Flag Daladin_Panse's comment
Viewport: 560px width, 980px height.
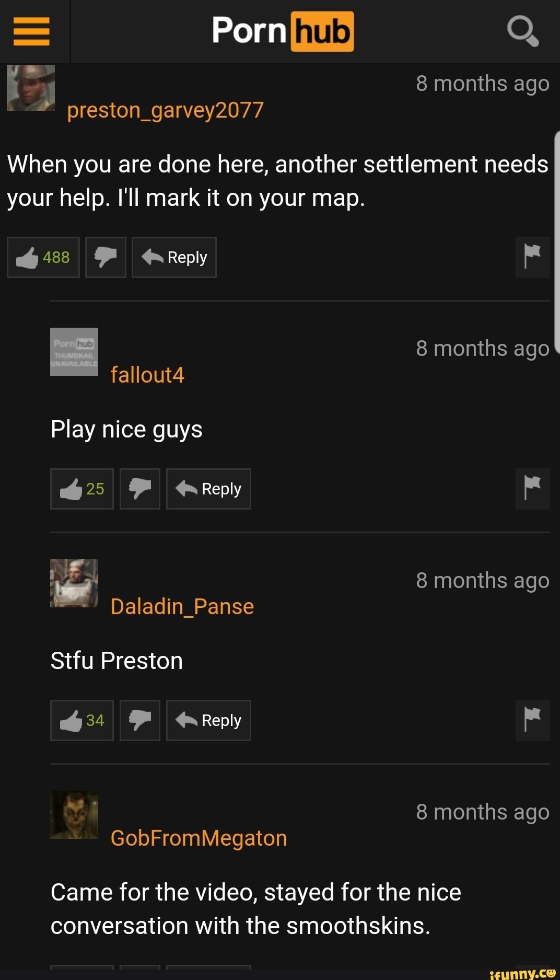pyautogui.click(x=532, y=720)
